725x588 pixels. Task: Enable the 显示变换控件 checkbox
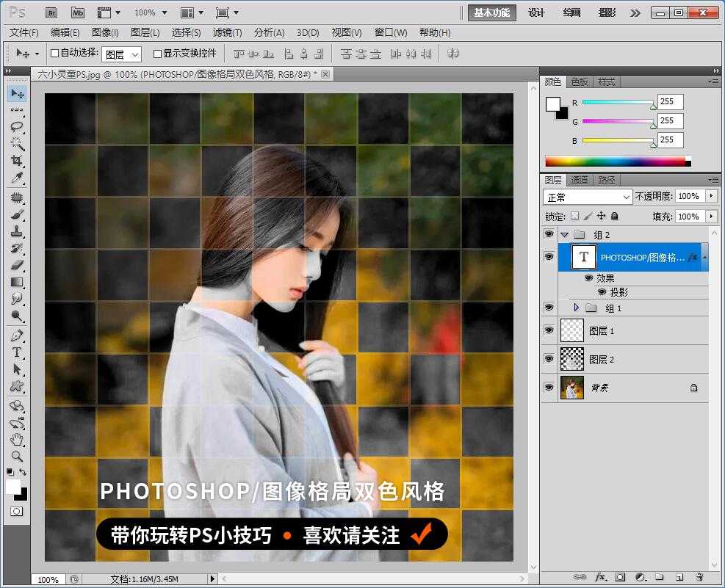coord(157,54)
